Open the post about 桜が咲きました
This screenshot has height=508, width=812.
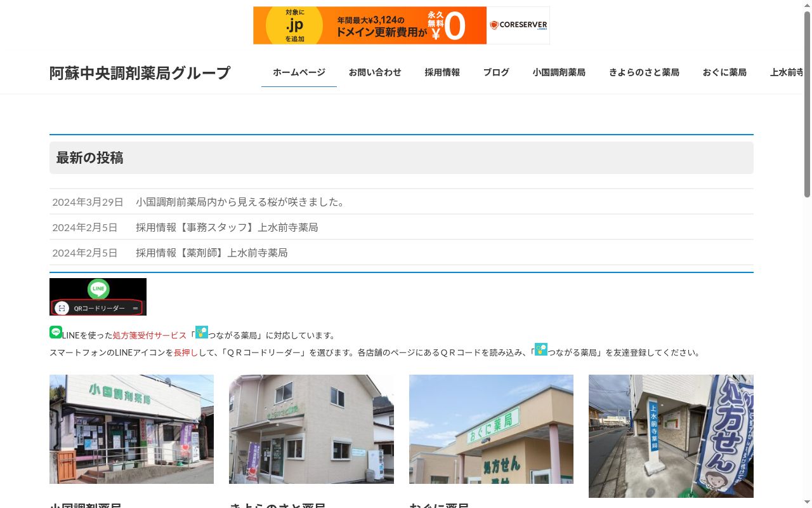click(x=241, y=202)
